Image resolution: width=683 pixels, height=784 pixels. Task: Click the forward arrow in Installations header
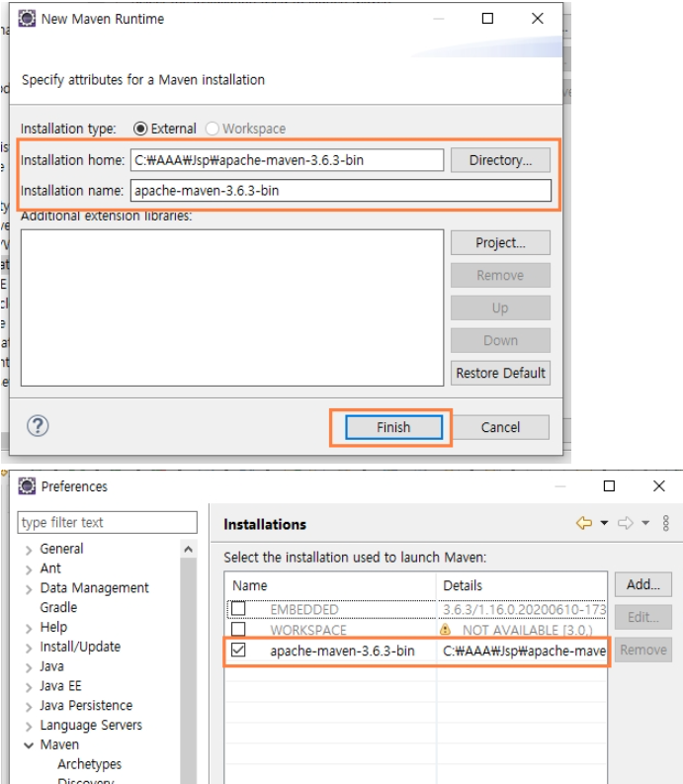point(625,523)
